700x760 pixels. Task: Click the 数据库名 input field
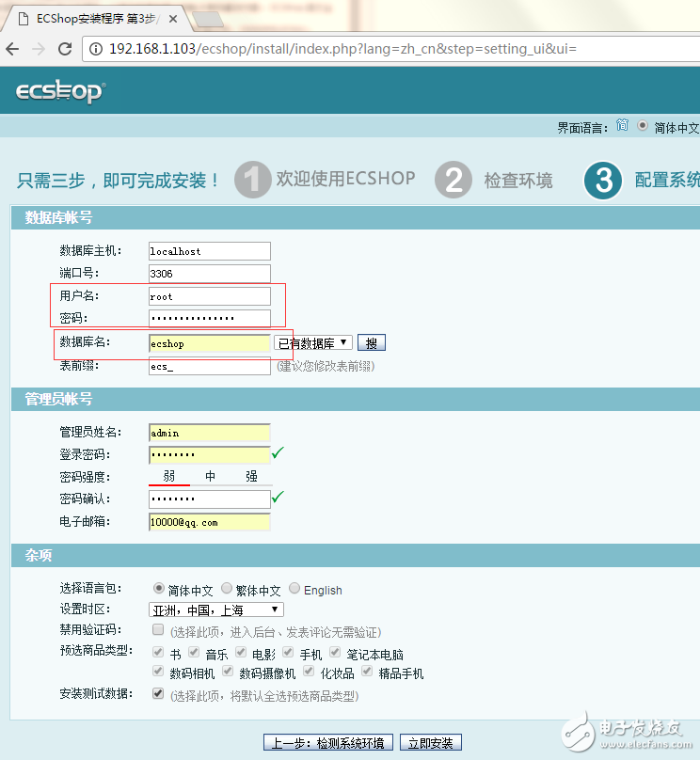(x=209, y=343)
